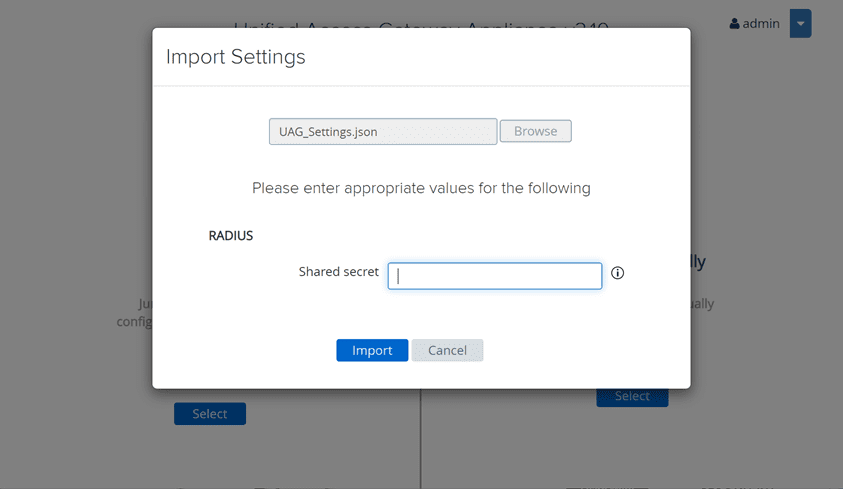Click the Unified Access Gateway Appliance heading
This screenshot has height=489, width=843.
(x=420, y=22)
